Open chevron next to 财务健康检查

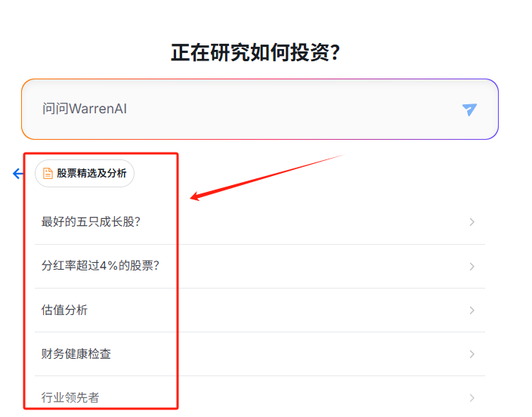coord(472,354)
